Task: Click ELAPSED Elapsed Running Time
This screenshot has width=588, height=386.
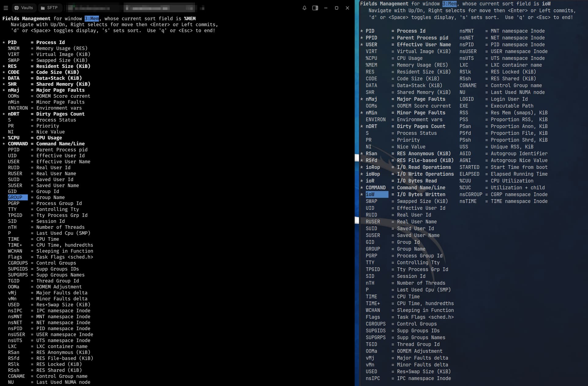Action: (503, 174)
